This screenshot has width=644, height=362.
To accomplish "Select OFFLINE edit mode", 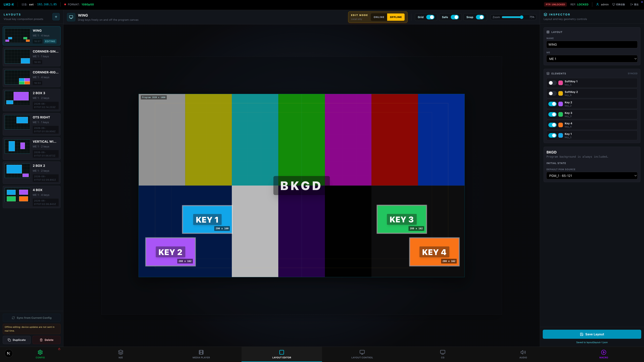I will coord(396,17).
